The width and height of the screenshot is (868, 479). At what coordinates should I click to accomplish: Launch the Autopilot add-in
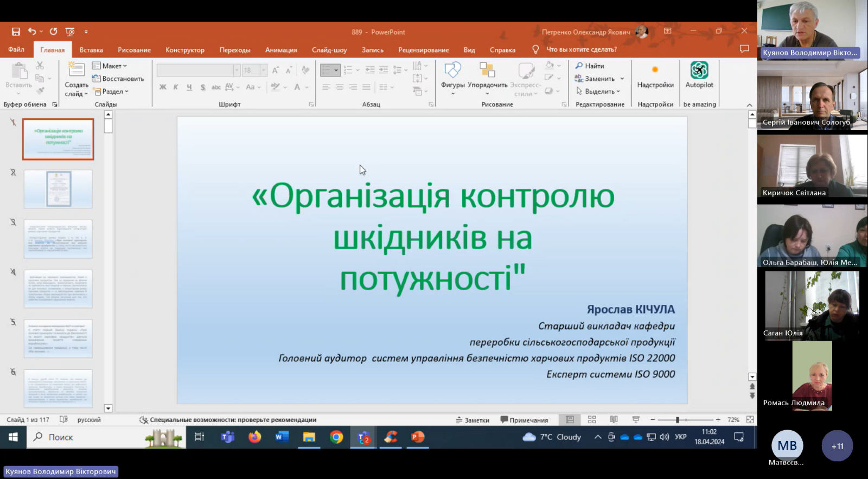[x=699, y=76]
